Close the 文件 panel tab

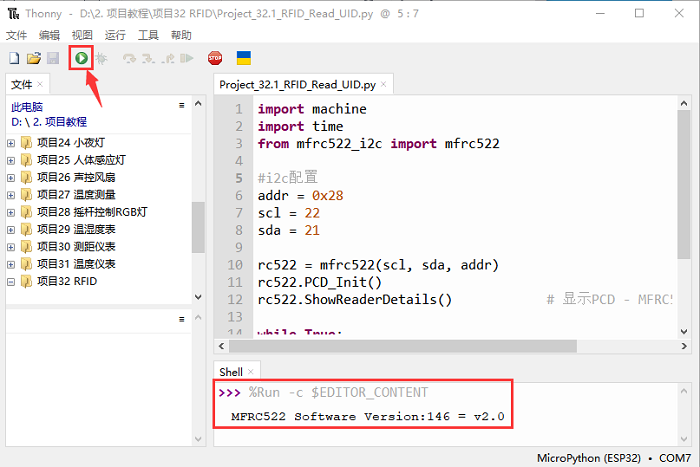tap(40, 85)
